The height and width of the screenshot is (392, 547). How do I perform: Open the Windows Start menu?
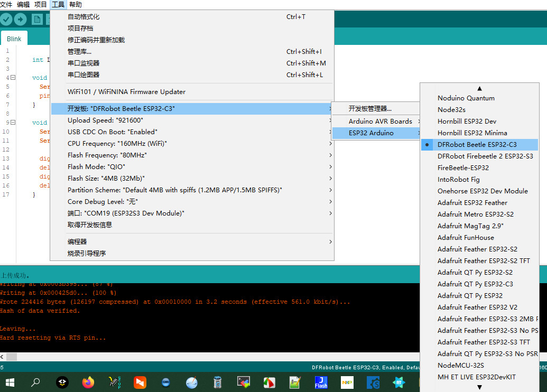(10, 382)
